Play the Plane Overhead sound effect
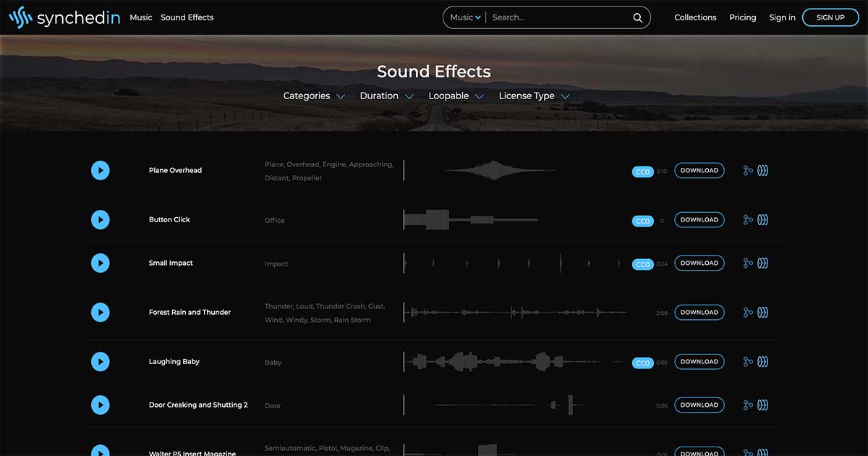This screenshot has height=456, width=868. (x=100, y=171)
